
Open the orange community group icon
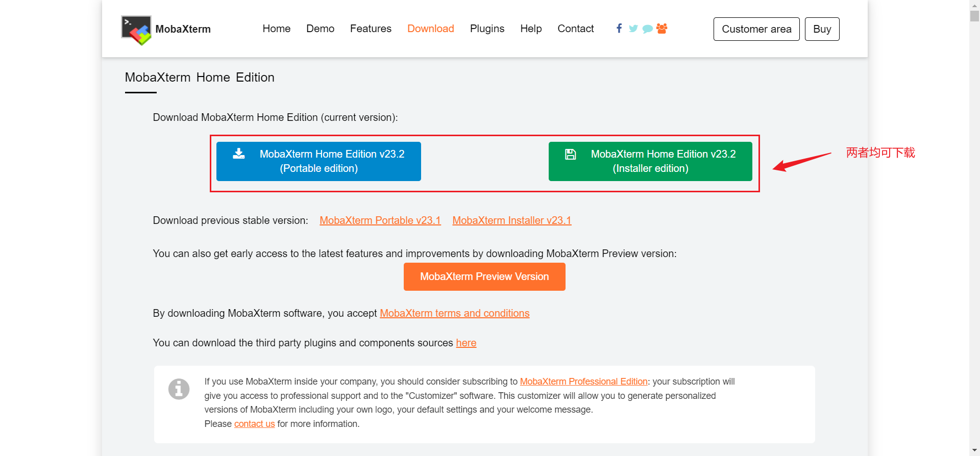(662, 29)
